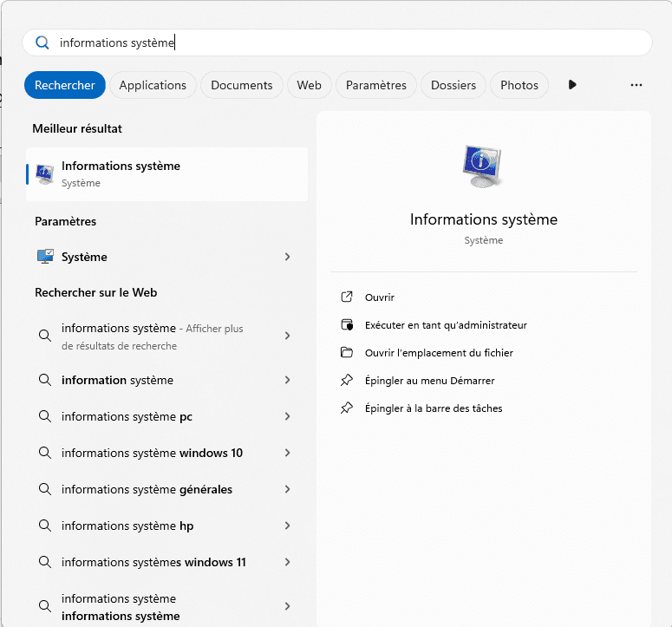Viewport: 672px width, 627px height.
Task: Click the search field containing 'informations système'
Action: [x=336, y=42]
